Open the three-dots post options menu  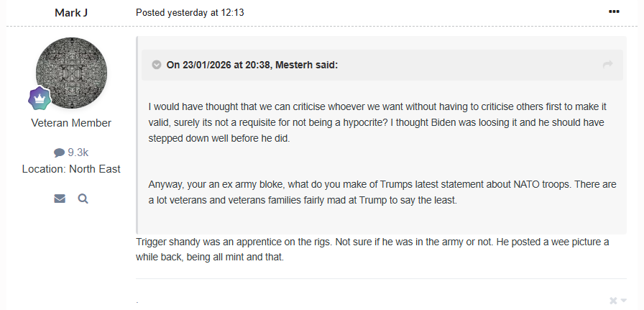(x=614, y=12)
